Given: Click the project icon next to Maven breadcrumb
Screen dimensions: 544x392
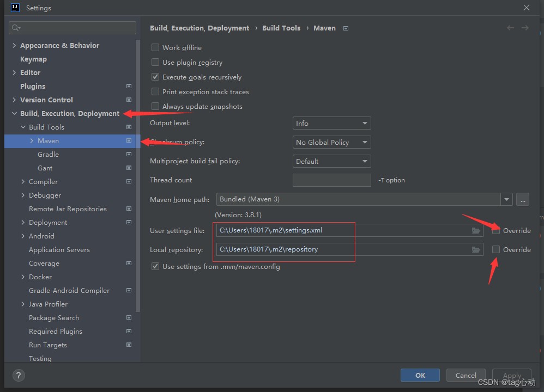Looking at the screenshot, I should click(x=346, y=28).
